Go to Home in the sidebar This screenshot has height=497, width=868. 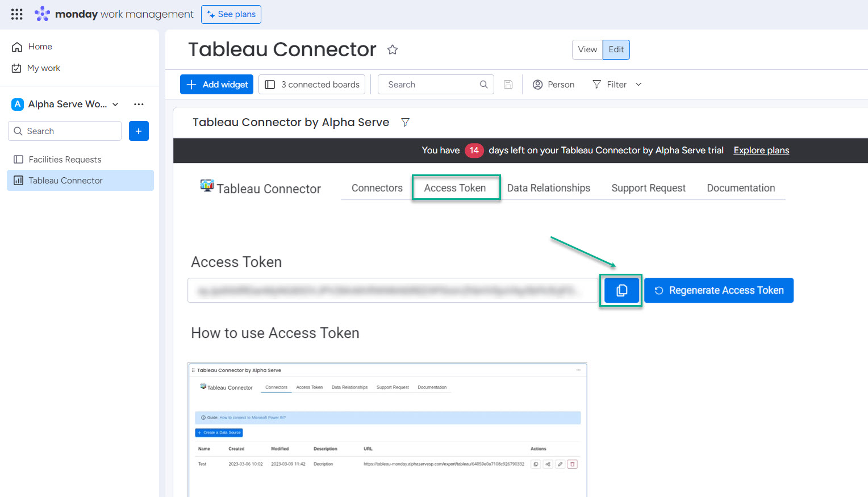(39, 46)
